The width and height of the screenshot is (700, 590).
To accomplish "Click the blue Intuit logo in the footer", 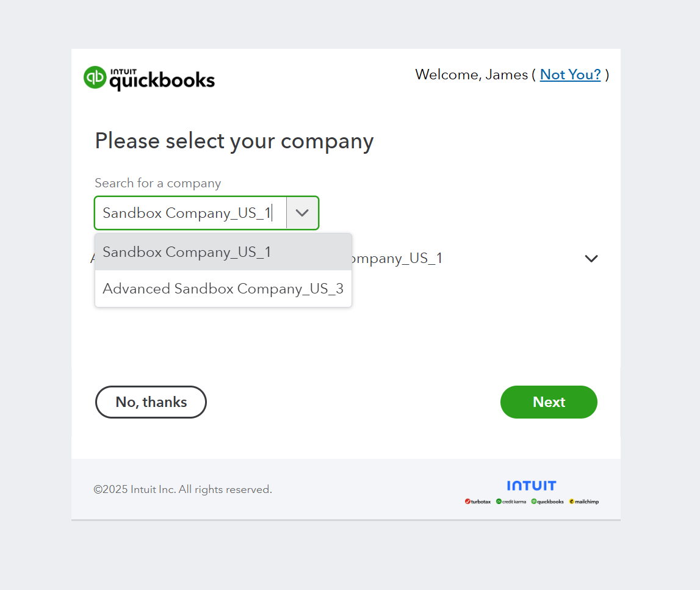I will (531, 486).
